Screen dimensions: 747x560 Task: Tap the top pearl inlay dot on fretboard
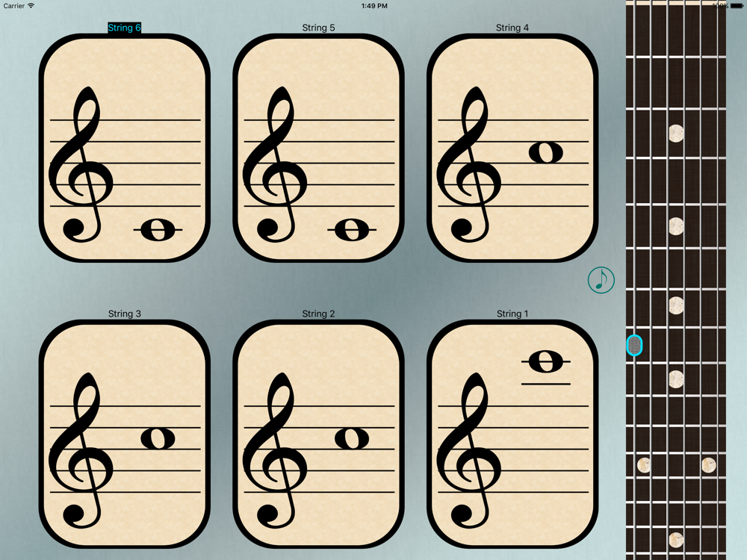coord(676,134)
